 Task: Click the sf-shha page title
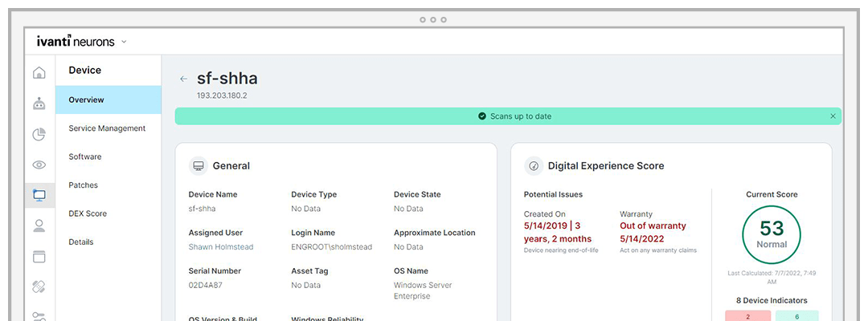point(227,79)
